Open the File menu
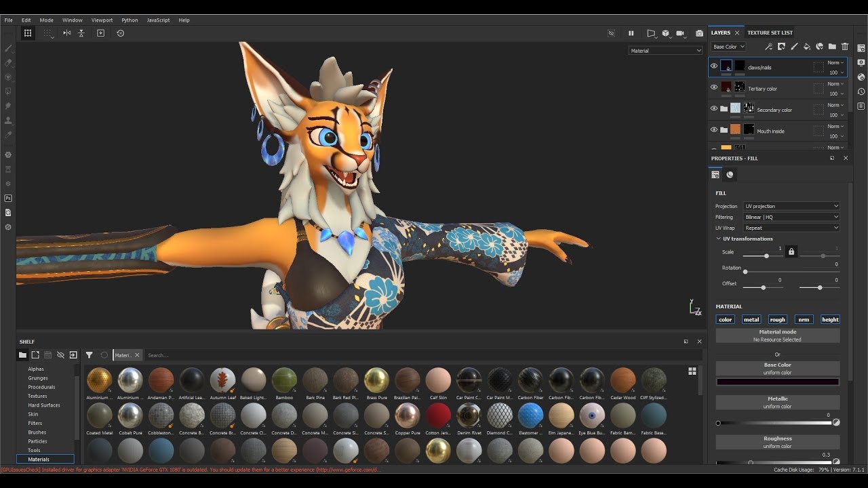The height and width of the screenshot is (488, 868). coord(9,20)
